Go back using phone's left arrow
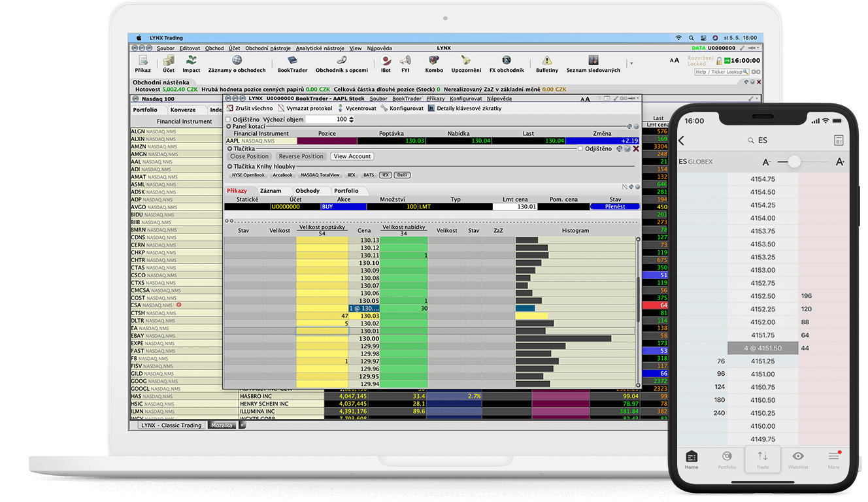The width and height of the screenshot is (868, 502). pos(681,141)
